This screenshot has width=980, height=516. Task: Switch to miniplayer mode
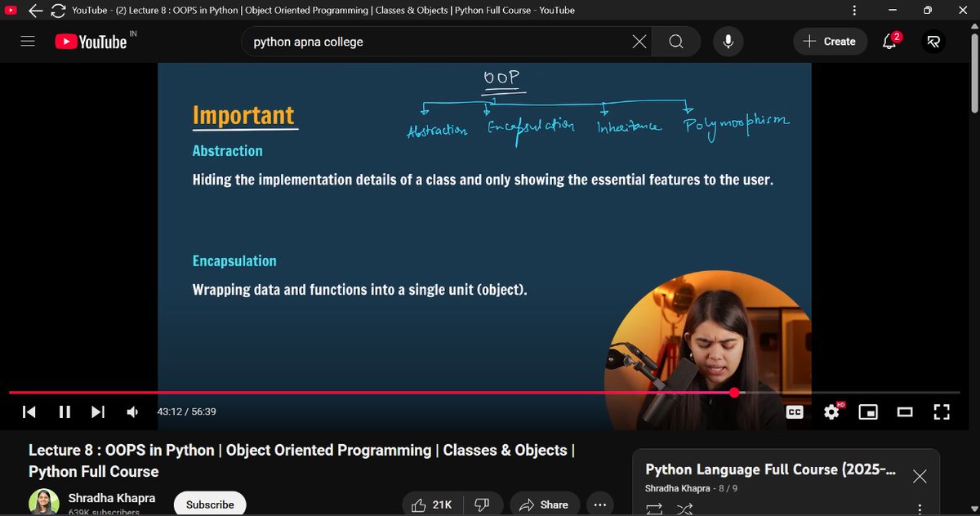click(x=868, y=412)
